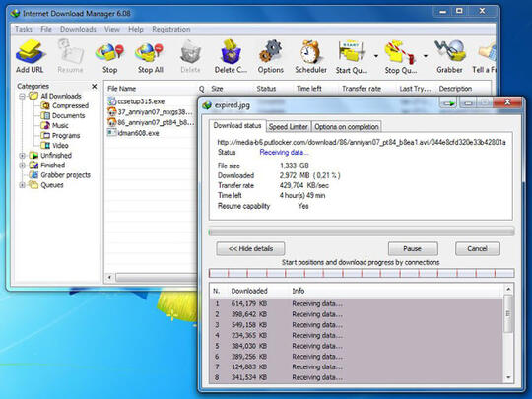532x399 pixels.
Task: Switch to the Download status tab
Action: [237, 126]
